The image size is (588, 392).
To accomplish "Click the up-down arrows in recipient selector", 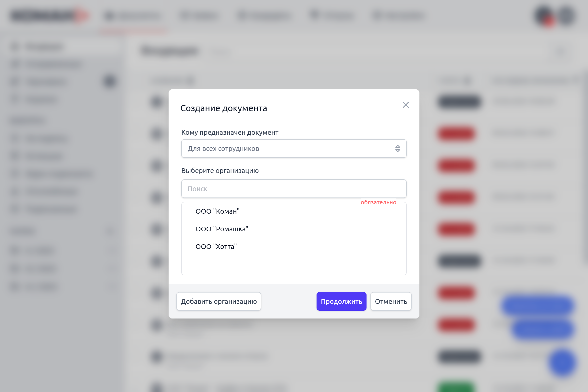I will pyautogui.click(x=397, y=148).
